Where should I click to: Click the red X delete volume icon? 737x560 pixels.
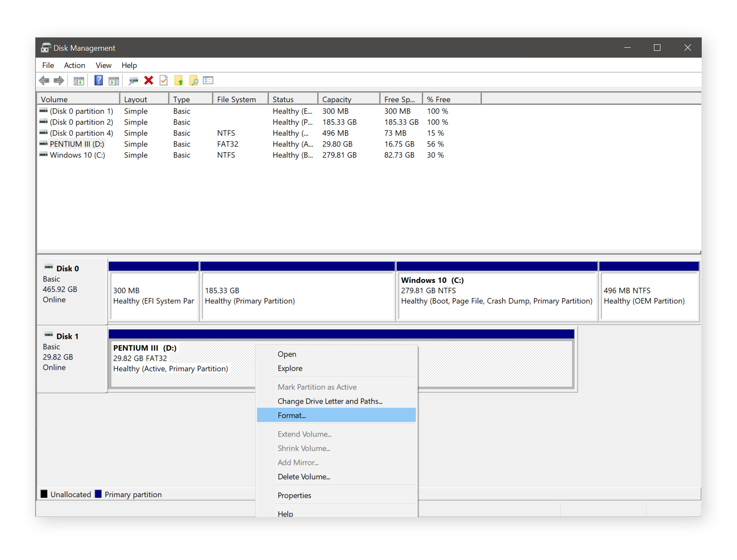click(x=148, y=80)
